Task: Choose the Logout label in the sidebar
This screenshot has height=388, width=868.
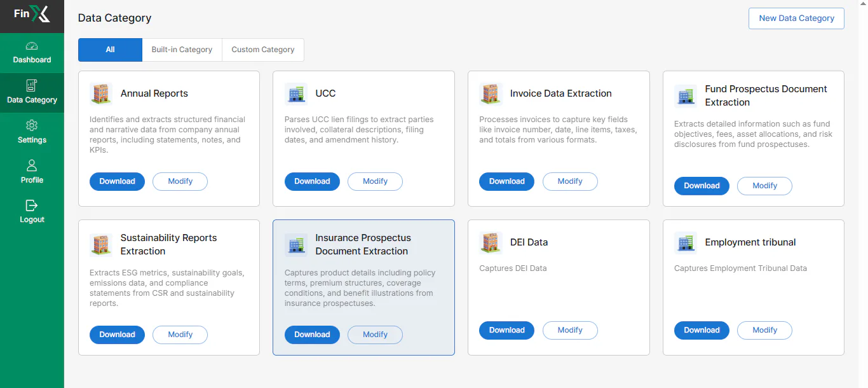Action: click(x=32, y=219)
